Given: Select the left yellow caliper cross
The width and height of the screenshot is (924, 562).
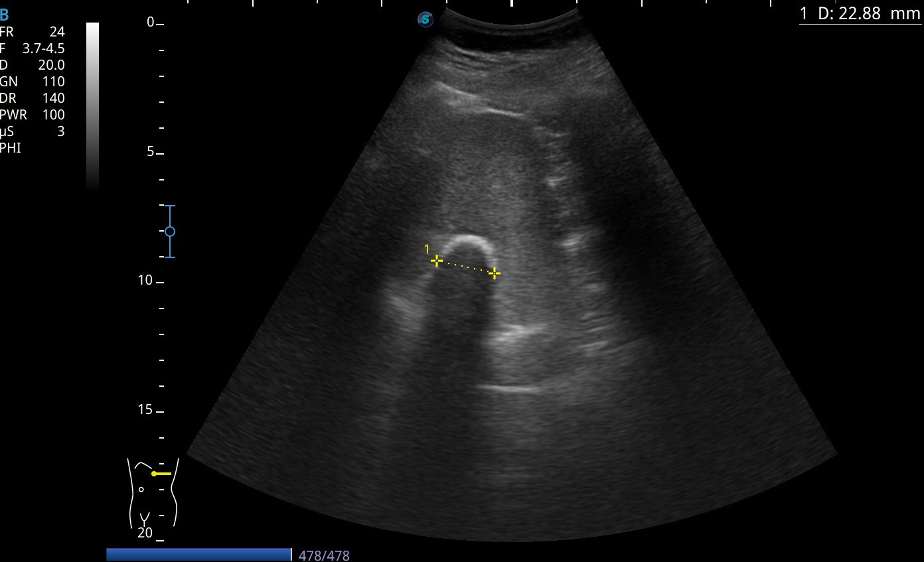Looking at the screenshot, I should coord(436,261).
